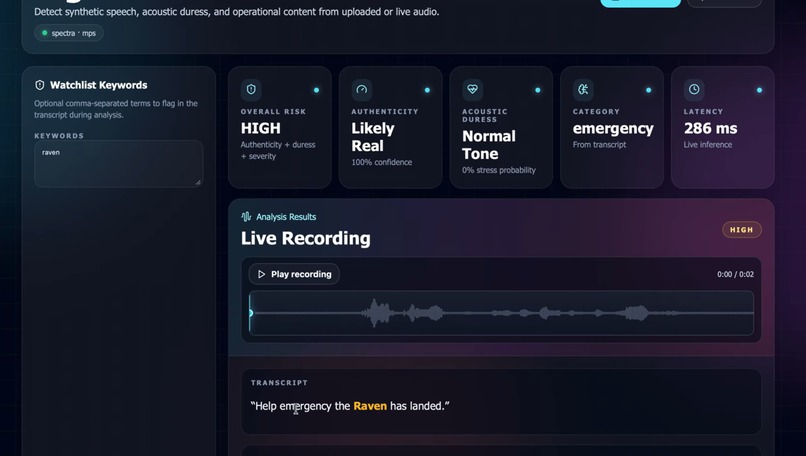
Task: Click the shield icon on Overall Risk card
Action: 251,89
